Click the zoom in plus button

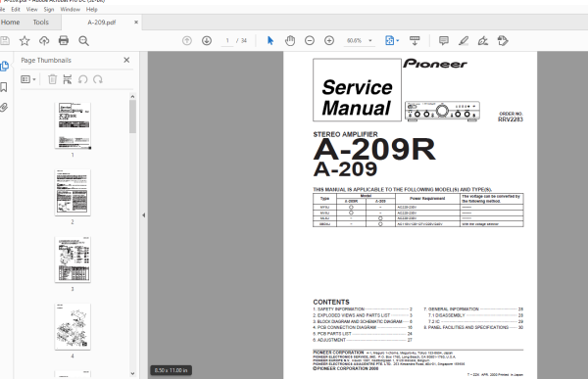pyautogui.click(x=329, y=40)
